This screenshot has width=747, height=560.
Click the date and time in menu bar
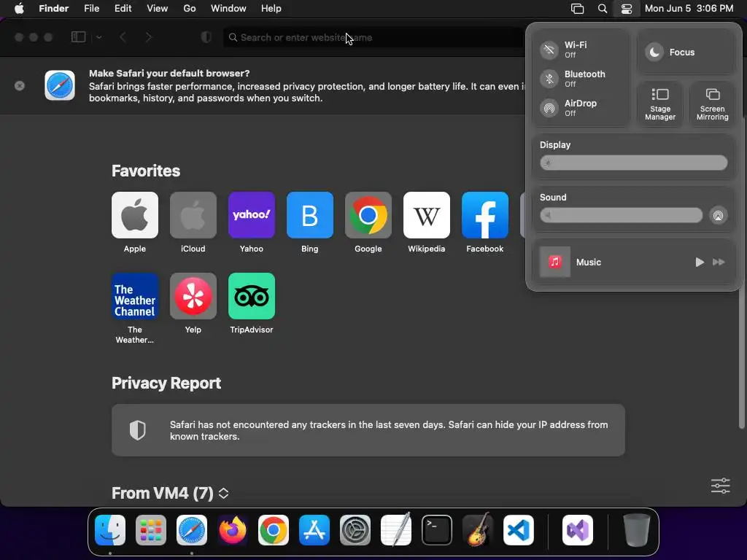point(689,9)
